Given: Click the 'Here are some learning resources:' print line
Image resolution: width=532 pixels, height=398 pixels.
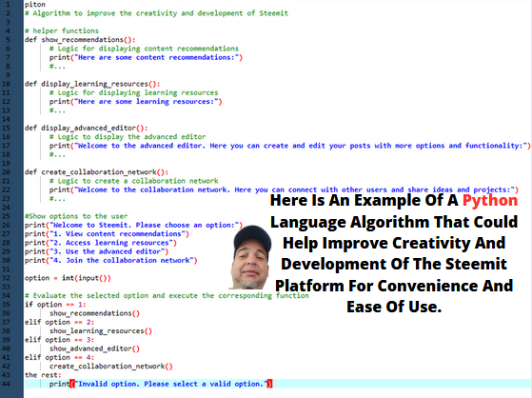Looking at the screenshot, I should (136, 102).
